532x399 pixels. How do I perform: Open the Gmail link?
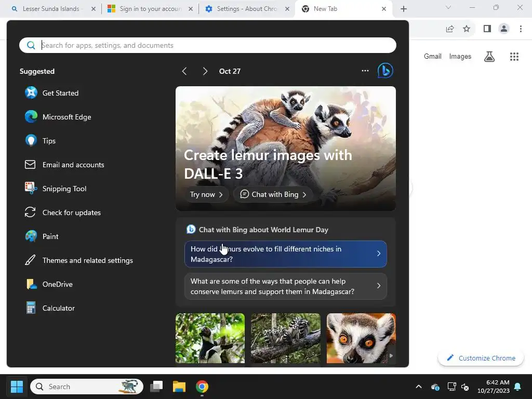(433, 56)
